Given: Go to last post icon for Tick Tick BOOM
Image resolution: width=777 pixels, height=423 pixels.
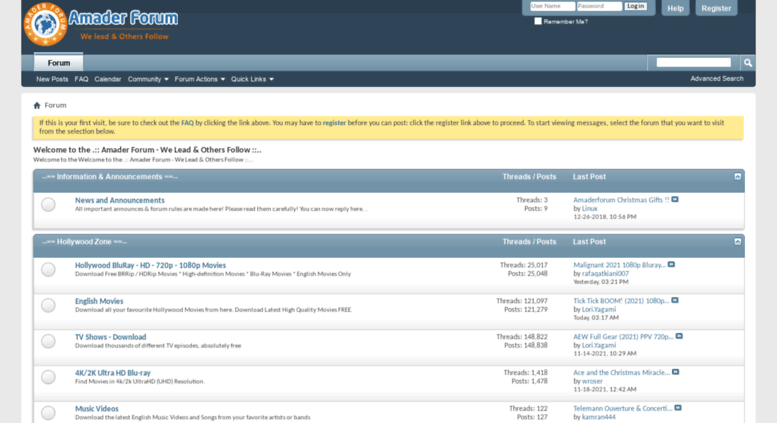Looking at the screenshot, I should (675, 301).
